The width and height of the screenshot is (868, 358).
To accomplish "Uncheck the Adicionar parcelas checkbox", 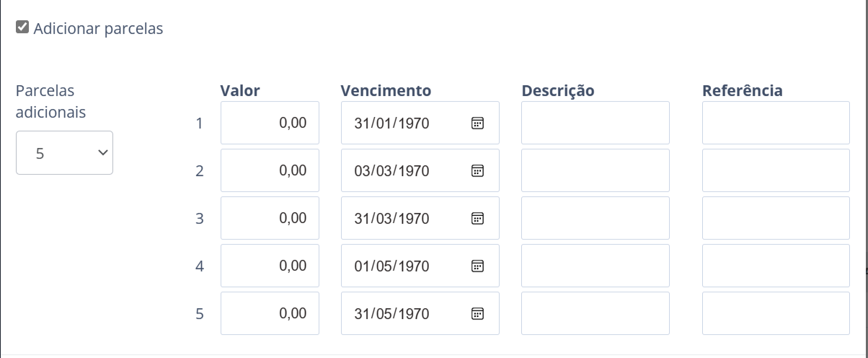I will 22,28.
